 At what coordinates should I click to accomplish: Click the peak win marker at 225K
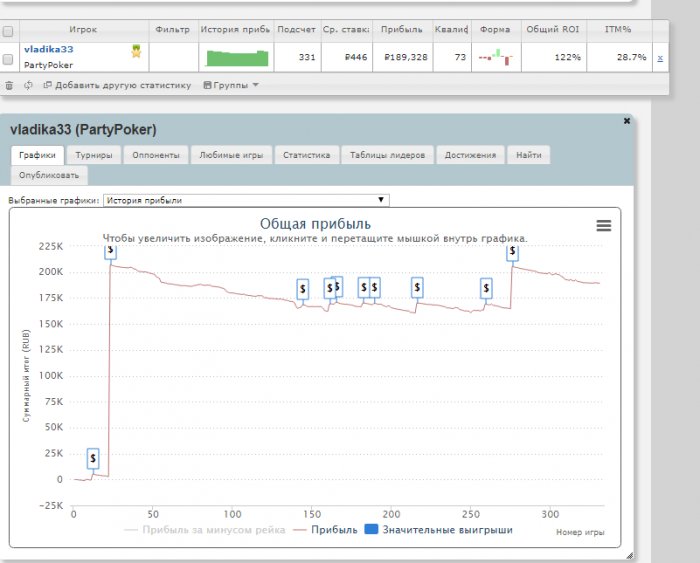coord(111,251)
